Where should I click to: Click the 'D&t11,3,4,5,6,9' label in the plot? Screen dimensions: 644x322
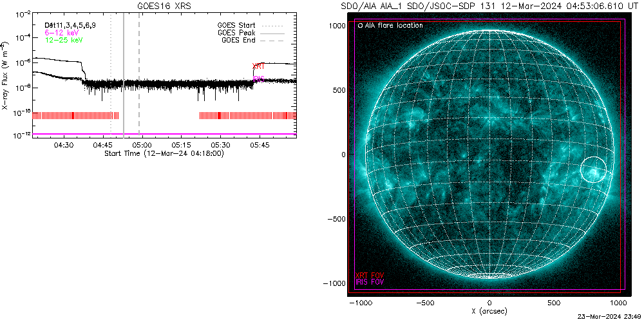pos(71,25)
